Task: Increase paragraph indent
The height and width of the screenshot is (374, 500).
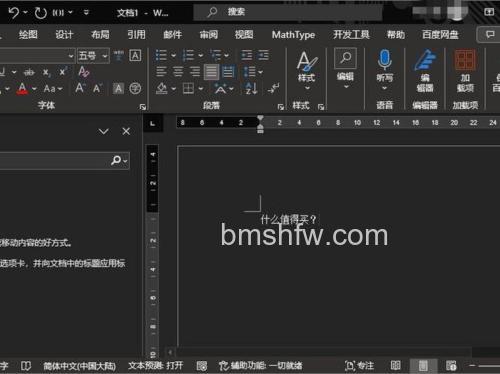Action: [x=264, y=55]
